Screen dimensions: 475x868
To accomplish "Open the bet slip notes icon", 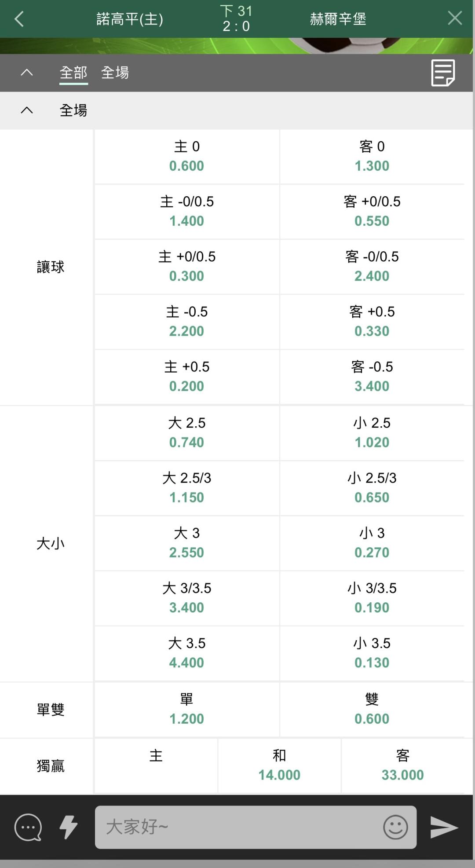I will pos(443,73).
